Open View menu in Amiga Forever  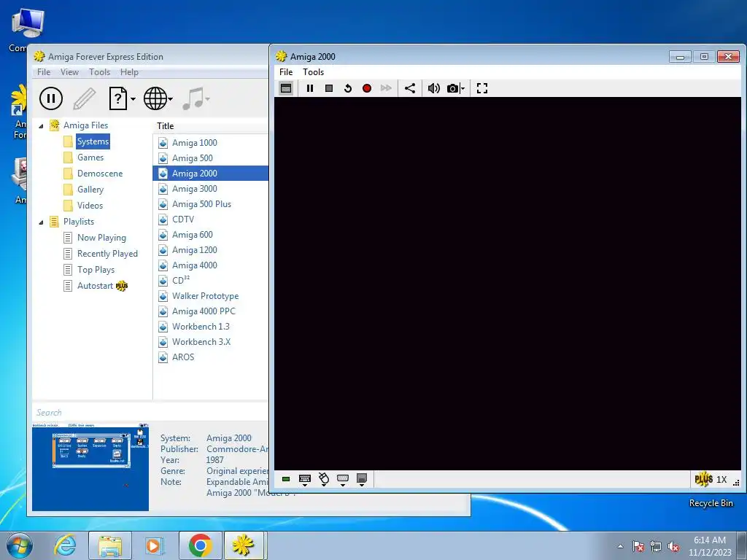click(69, 72)
